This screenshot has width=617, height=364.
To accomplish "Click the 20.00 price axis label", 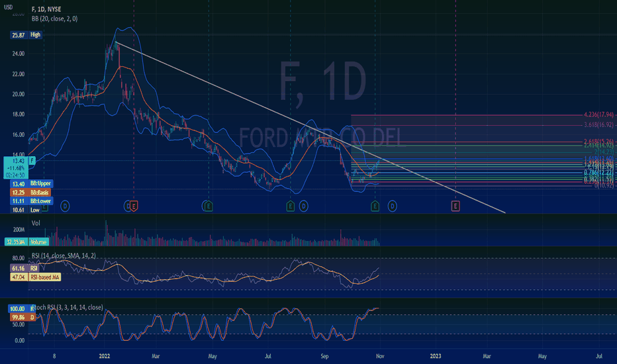I will pyautogui.click(x=18, y=94).
